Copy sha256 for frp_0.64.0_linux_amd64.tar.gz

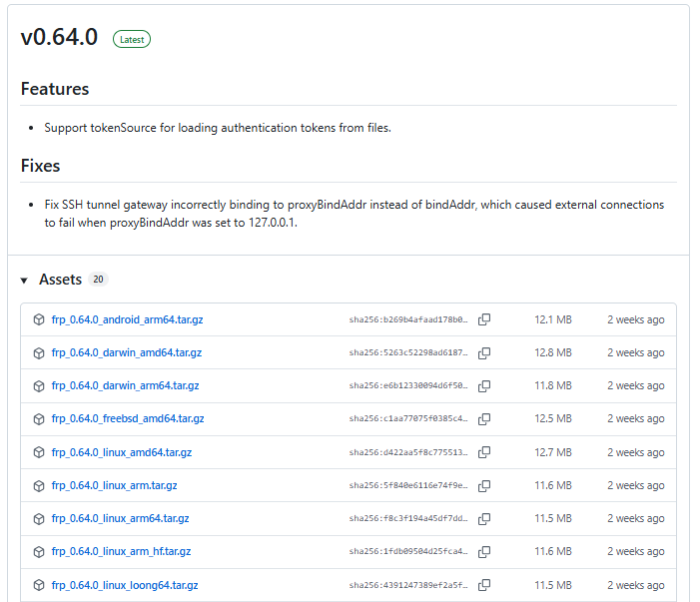pyautogui.click(x=484, y=452)
